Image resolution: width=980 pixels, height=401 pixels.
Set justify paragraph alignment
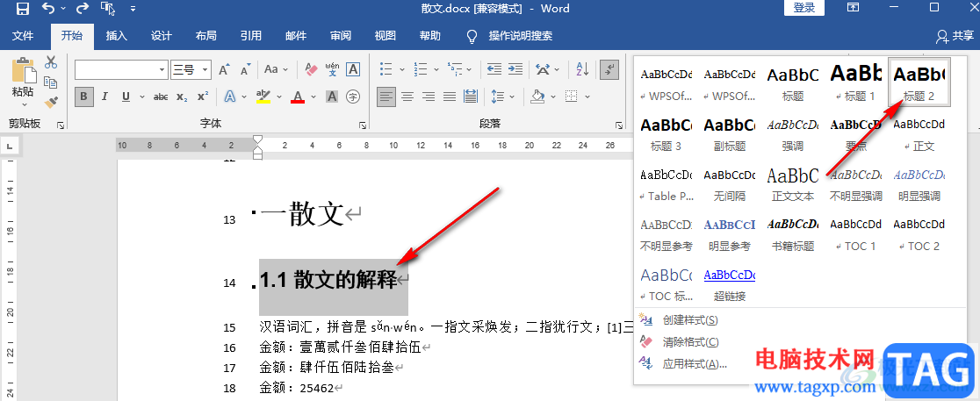[450, 97]
